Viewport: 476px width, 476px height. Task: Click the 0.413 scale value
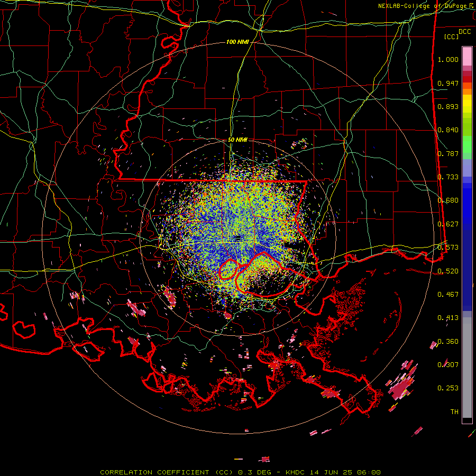click(x=448, y=318)
